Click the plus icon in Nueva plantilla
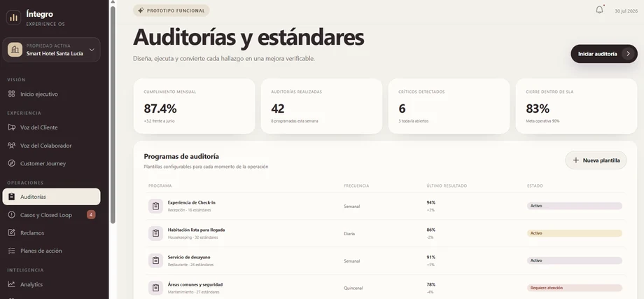Viewport: 644px width, 299px height. (576, 160)
